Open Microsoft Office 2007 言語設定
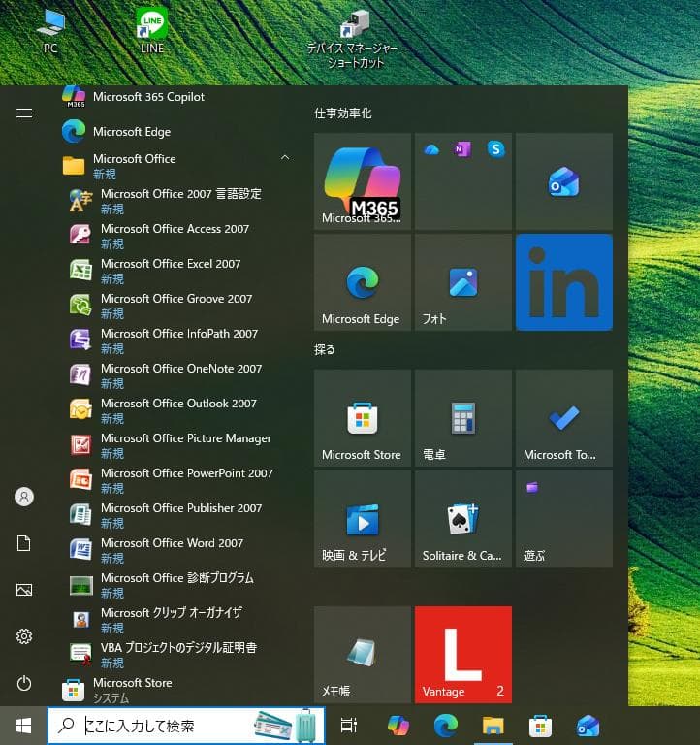 [176, 201]
